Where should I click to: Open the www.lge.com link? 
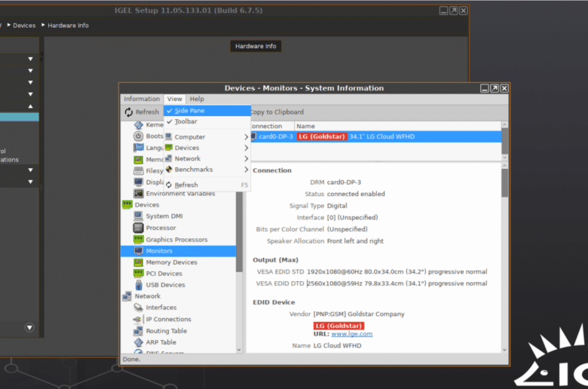click(x=352, y=334)
